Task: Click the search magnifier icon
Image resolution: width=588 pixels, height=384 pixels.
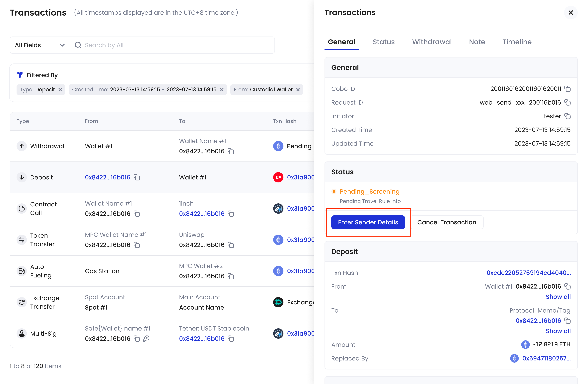Action: [x=78, y=45]
